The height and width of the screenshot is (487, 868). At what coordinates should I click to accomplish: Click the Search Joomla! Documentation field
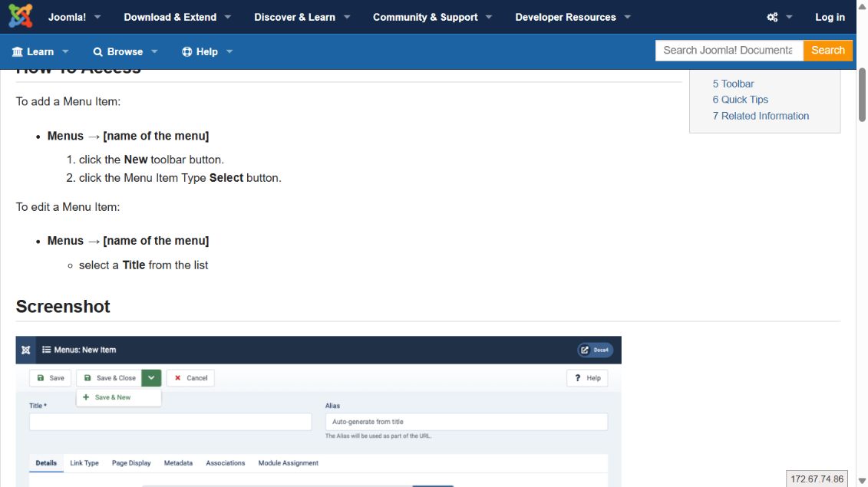click(729, 51)
